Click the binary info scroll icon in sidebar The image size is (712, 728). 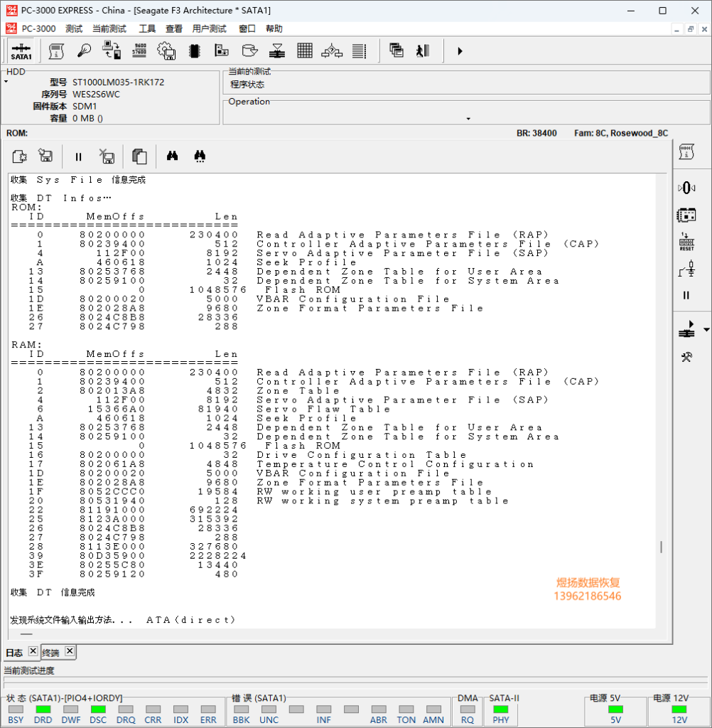[686, 152]
